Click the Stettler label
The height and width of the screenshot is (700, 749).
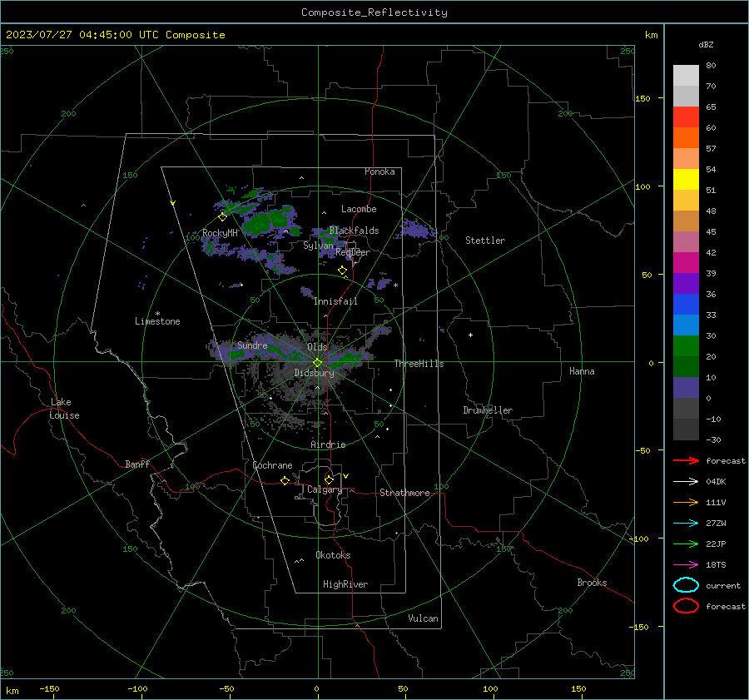pos(485,241)
